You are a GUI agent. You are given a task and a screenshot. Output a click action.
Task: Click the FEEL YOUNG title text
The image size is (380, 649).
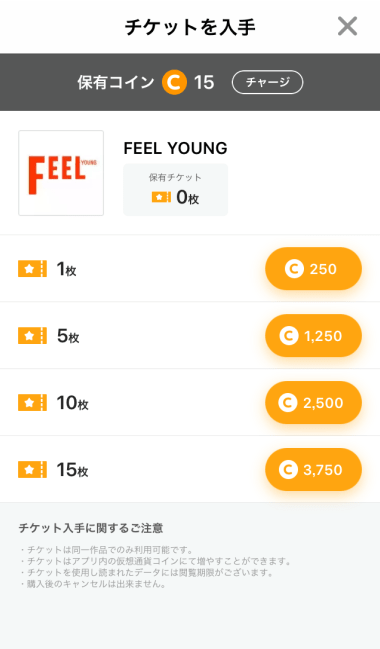(176, 148)
